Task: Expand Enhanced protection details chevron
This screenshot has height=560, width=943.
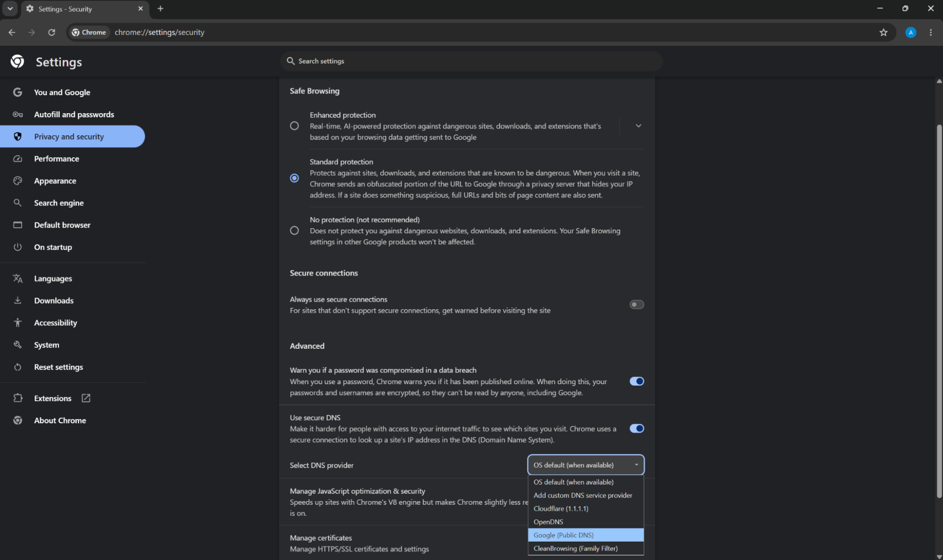Action: click(x=638, y=126)
